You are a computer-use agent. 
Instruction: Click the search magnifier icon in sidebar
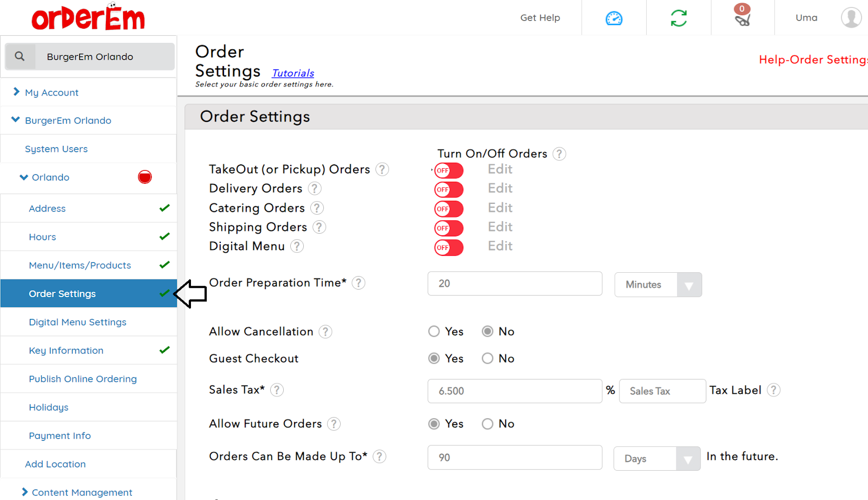[x=20, y=56]
